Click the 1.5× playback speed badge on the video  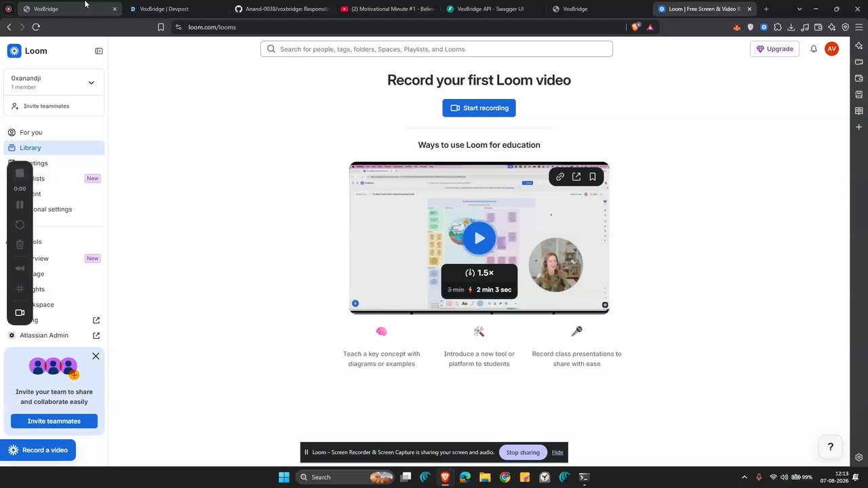coord(479,272)
